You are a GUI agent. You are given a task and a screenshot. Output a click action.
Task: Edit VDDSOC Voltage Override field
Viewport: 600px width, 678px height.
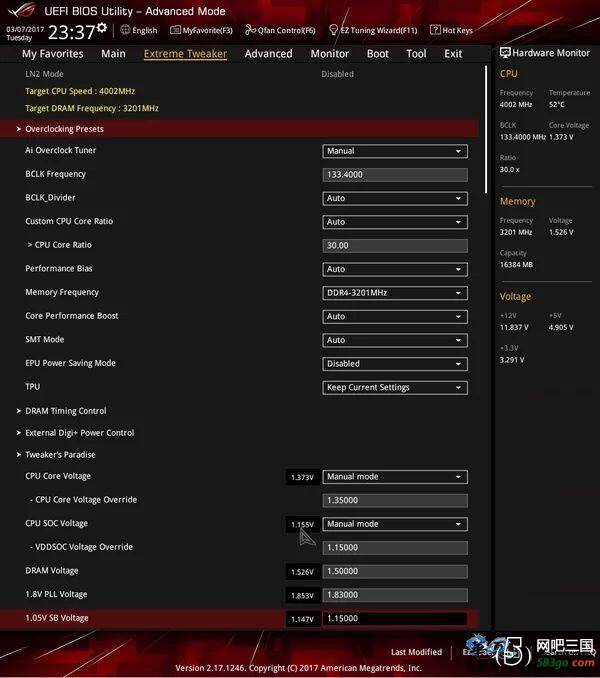tap(395, 547)
